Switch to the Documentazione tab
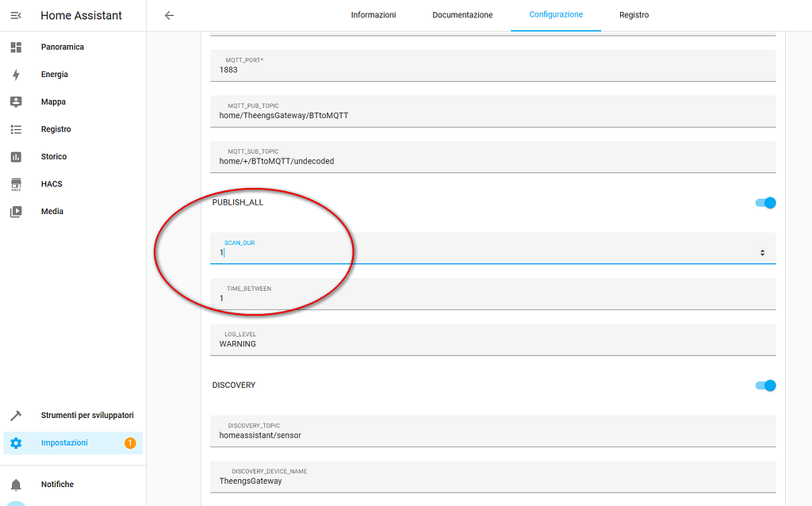Screen dimensions: 812x506 tap(462, 15)
